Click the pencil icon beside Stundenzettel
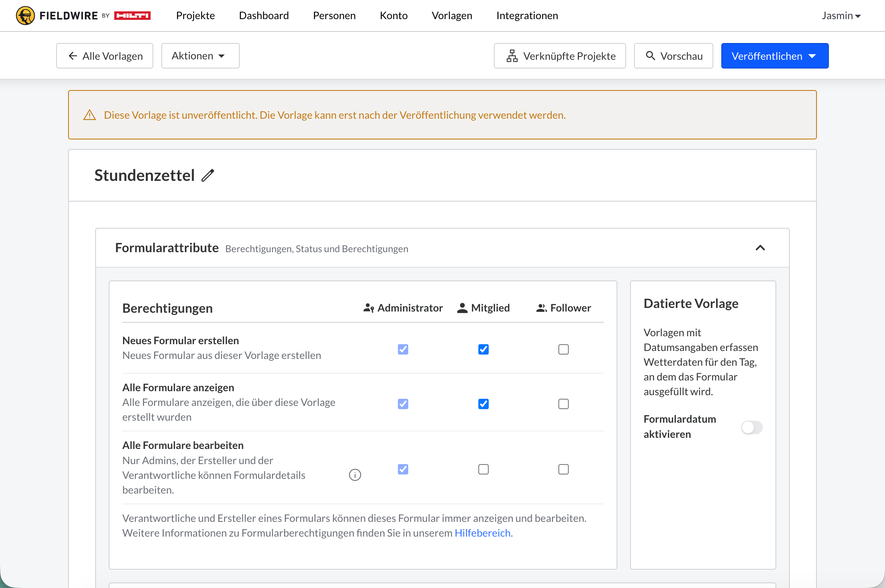 208,175
